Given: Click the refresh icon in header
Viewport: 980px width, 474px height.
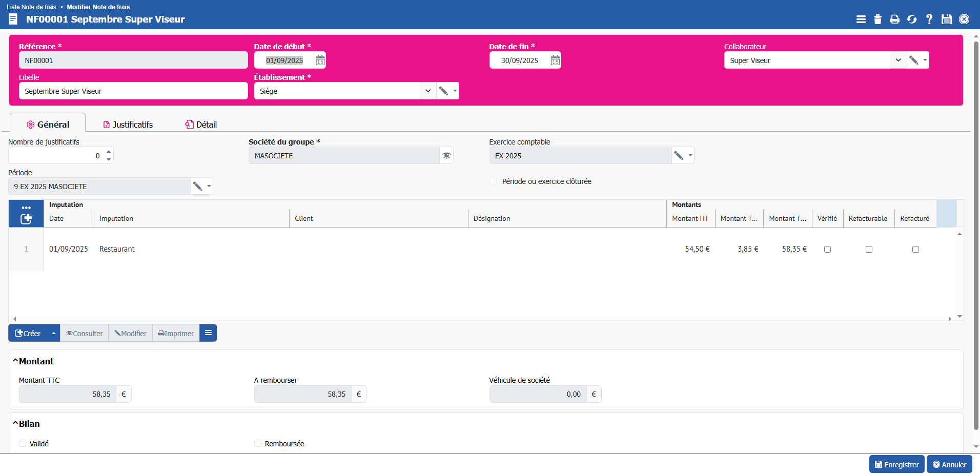Looking at the screenshot, I should point(912,19).
